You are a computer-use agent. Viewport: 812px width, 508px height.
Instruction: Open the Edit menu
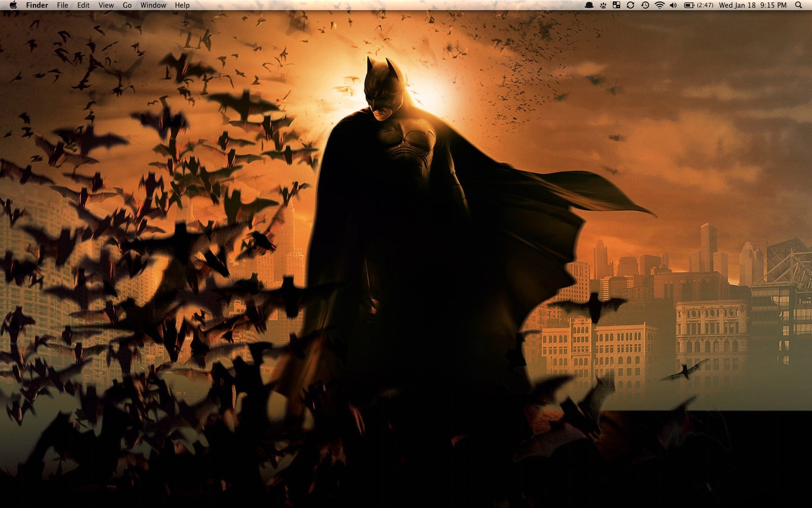84,5
